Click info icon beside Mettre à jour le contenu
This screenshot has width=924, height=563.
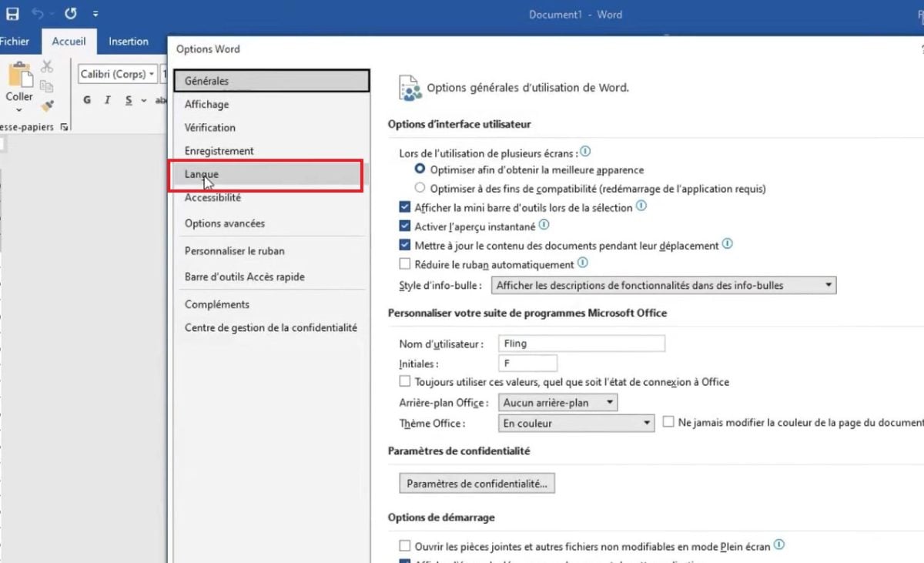coord(727,245)
